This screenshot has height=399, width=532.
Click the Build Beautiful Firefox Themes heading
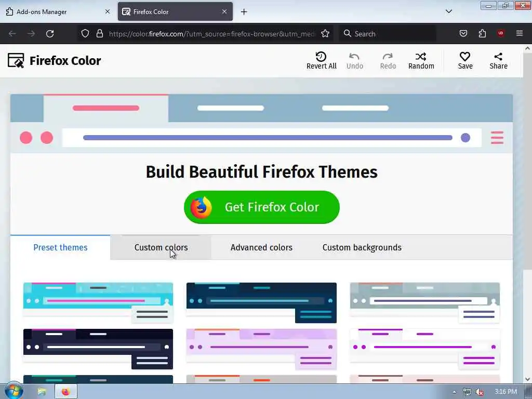[x=262, y=171]
